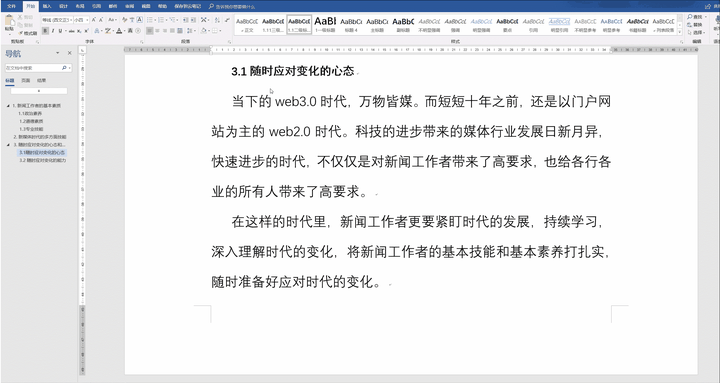This screenshot has width=720, height=383.
Task: Apply strikethrough to text
Action: [x=72, y=31]
